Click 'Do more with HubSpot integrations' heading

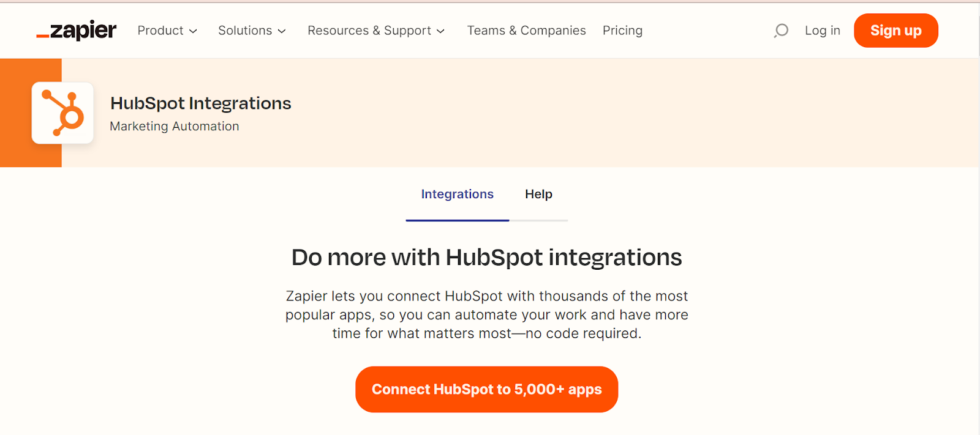coord(486,258)
